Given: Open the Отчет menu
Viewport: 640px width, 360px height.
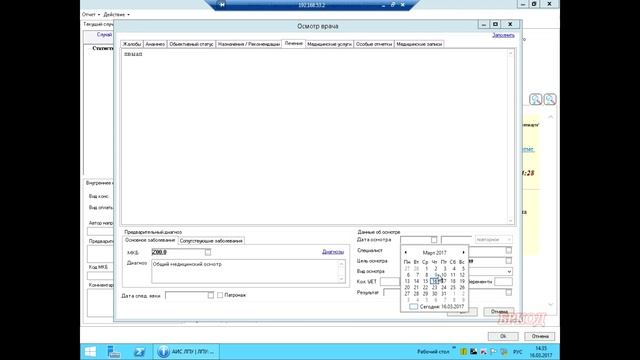Looking at the screenshot, I should 91,14.
